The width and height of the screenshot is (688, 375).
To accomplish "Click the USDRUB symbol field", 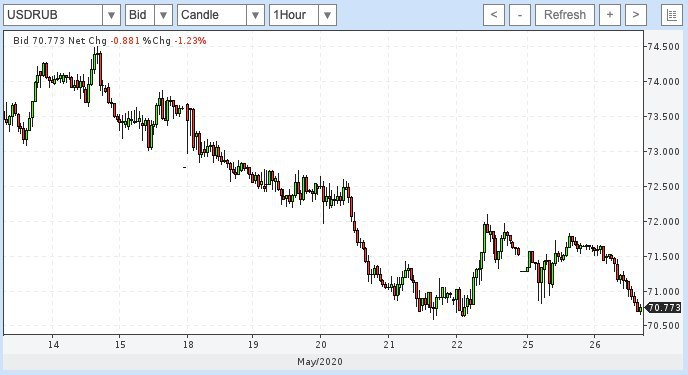I will [53, 15].
